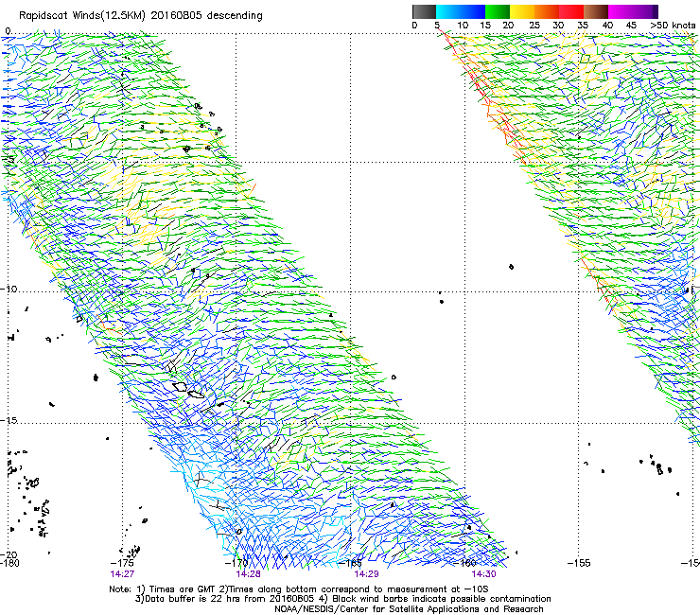The image size is (700, 615).
Task: Click the 'Rapidscat Winds(12.5KM) 20160805 descending' title
Action: tap(141, 15)
